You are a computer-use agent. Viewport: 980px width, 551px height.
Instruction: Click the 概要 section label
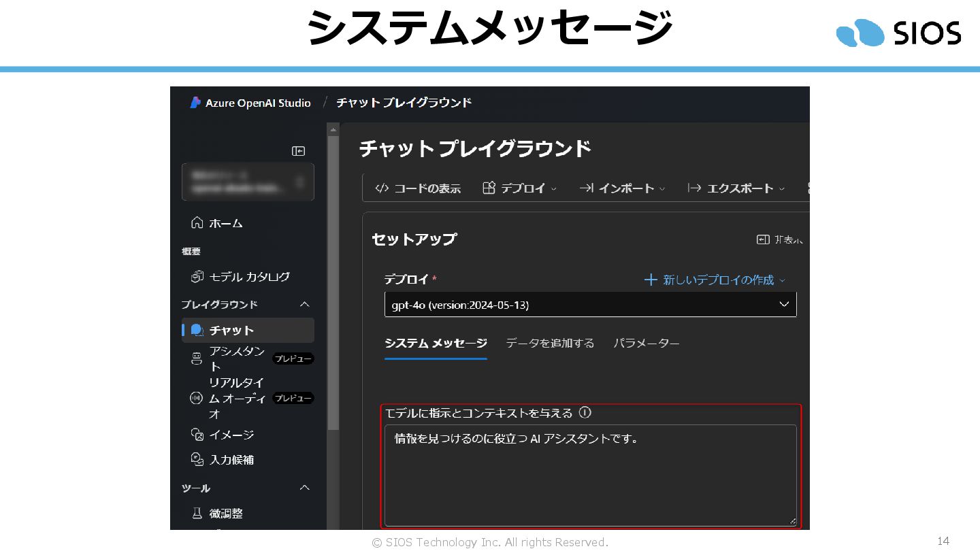(x=191, y=251)
